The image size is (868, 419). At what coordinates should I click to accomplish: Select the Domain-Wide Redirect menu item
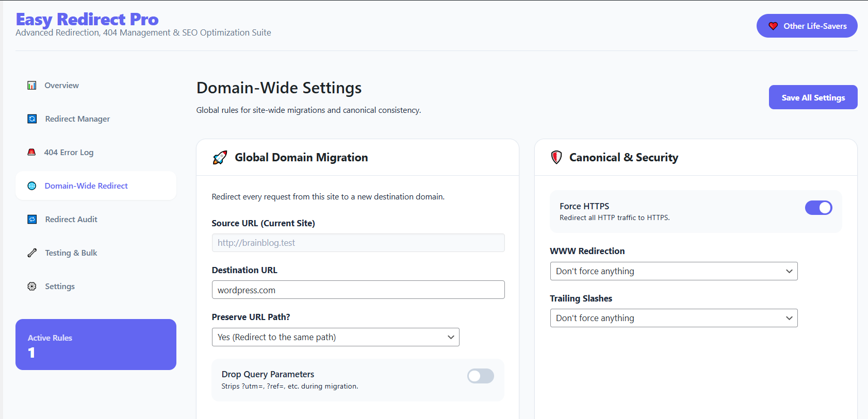click(x=96, y=186)
